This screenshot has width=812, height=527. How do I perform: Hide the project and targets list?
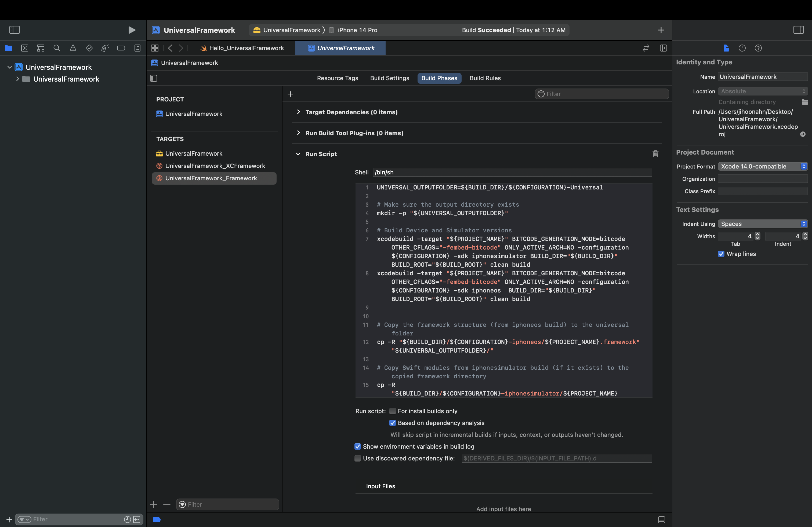pyautogui.click(x=154, y=78)
